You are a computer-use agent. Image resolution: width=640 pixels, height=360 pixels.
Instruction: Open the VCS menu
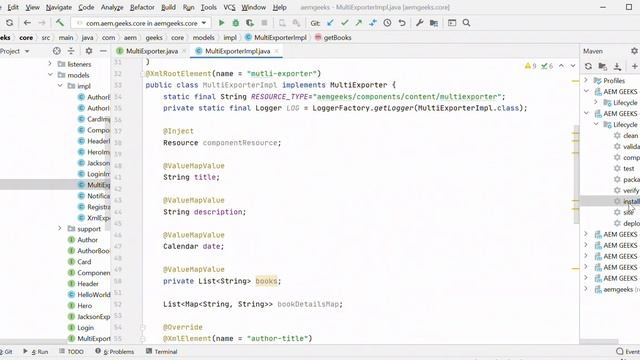[x=229, y=7]
